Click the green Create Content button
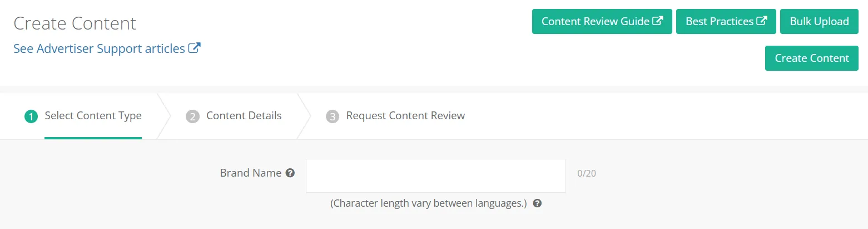The image size is (868, 229). pyautogui.click(x=812, y=58)
